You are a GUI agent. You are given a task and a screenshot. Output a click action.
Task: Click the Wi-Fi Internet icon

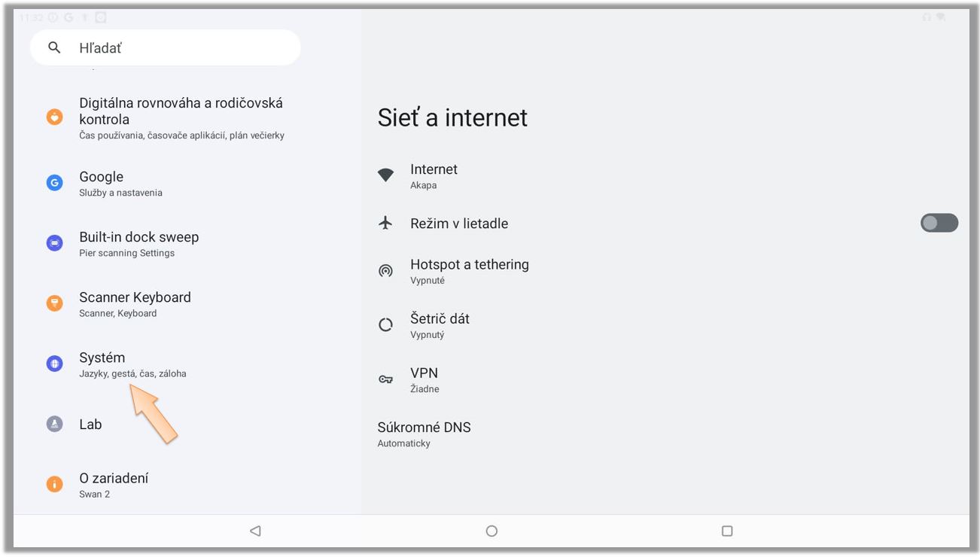click(385, 175)
